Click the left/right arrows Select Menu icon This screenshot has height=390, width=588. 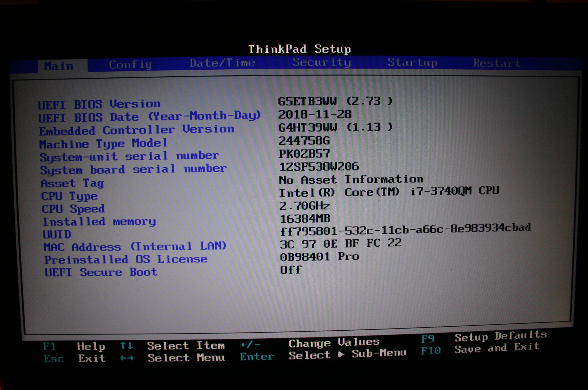point(127,358)
